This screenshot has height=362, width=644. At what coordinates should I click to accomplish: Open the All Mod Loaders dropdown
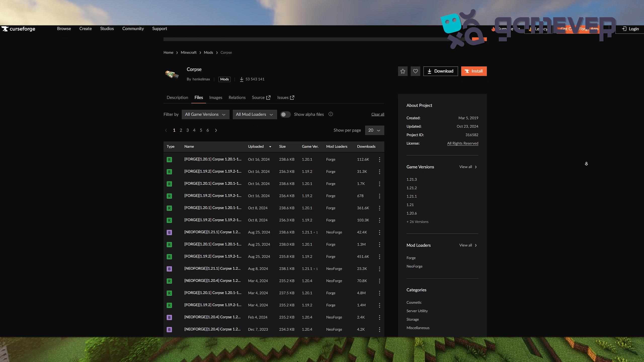click(x=254, y=114)
